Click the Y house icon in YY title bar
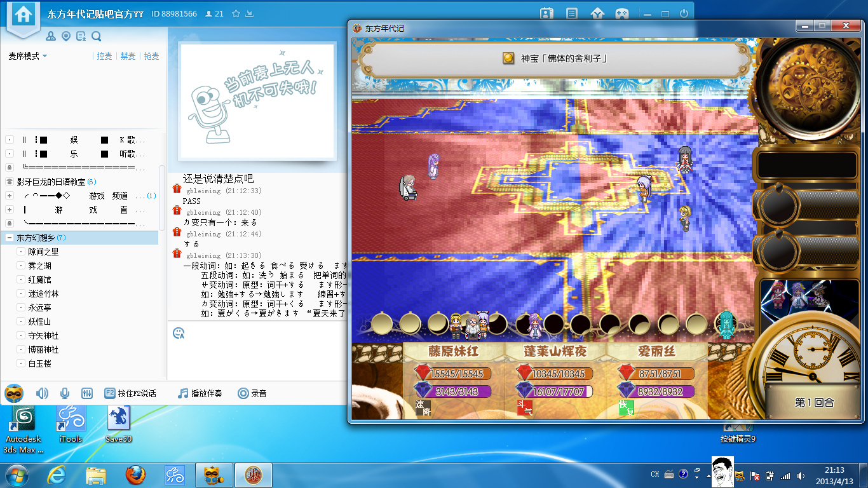868x488 pixels. point(597,13)
